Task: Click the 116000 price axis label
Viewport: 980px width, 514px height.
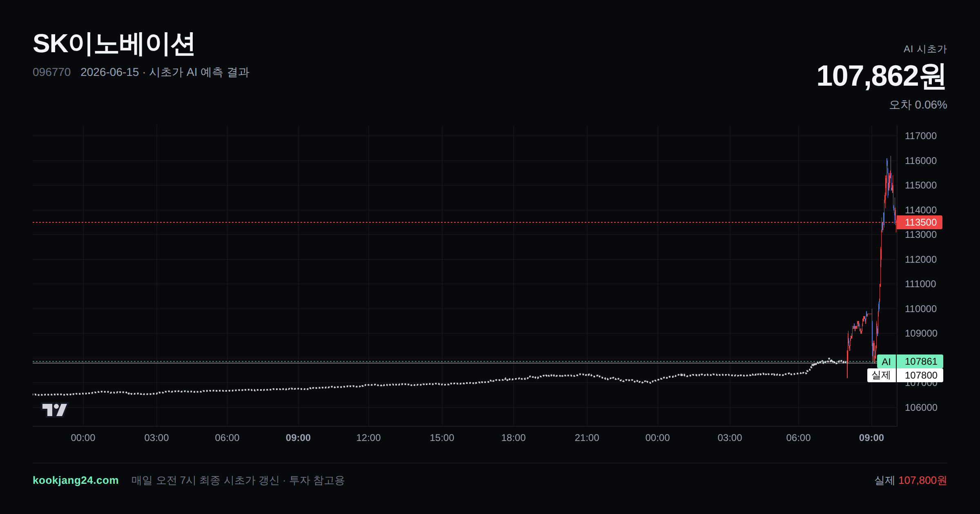Action: [x=921, y=161]
